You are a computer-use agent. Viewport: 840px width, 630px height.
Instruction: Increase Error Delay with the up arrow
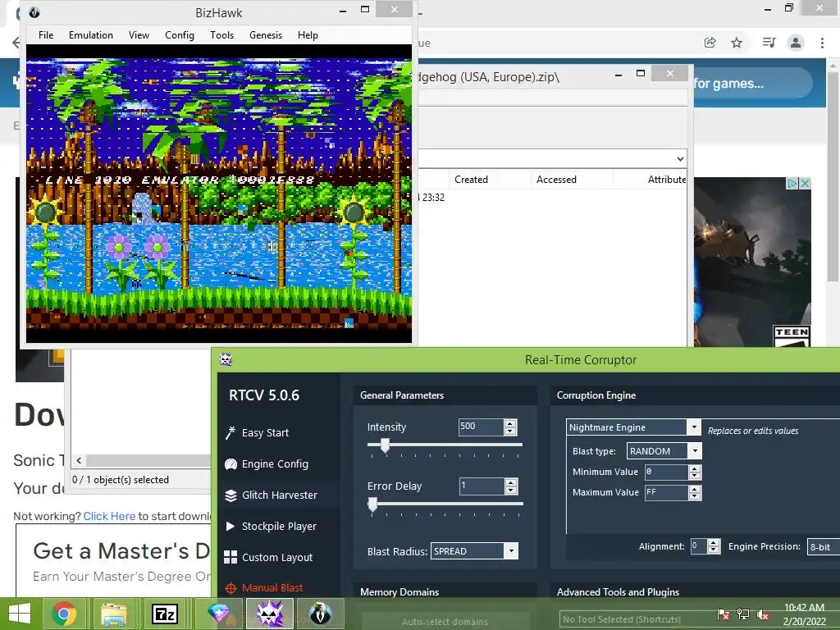(510, 482)
